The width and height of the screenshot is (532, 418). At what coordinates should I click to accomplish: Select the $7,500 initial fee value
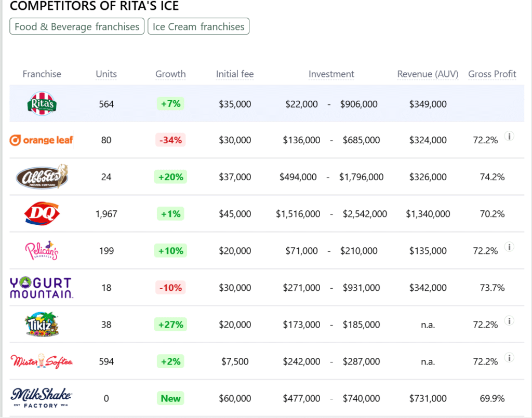pos(235,361)
